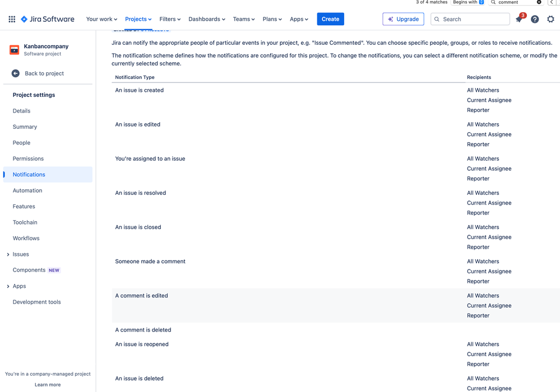
Task: Open the Learn more link
Action: coord(47,384)
